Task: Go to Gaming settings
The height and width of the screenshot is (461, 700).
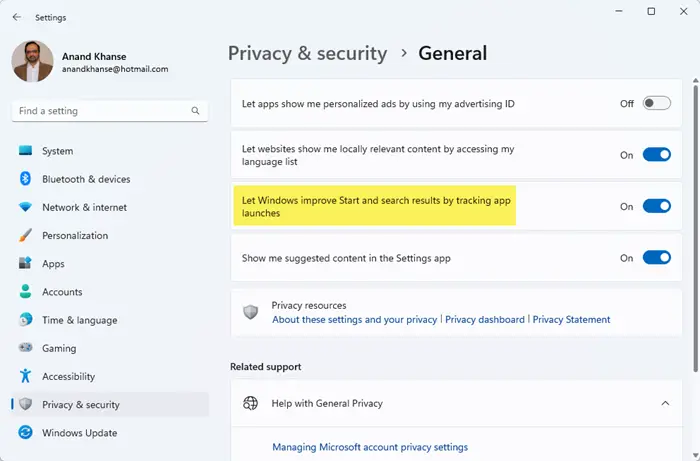Action: (110, 348)
